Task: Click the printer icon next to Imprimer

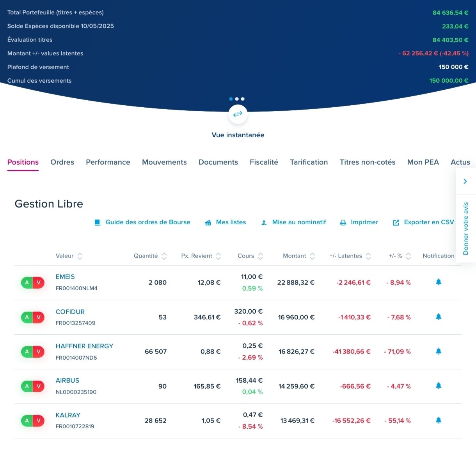Action: 343,223
